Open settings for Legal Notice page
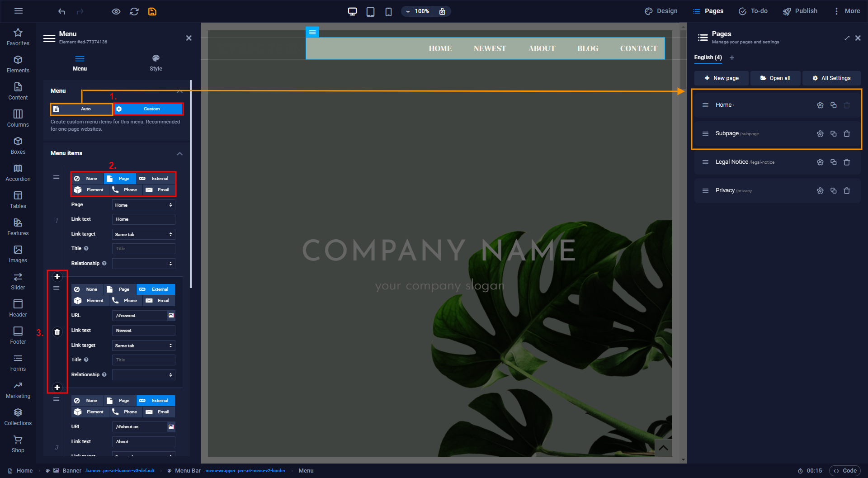This screenshot has height=478, width=868. [x=820, y=162]
